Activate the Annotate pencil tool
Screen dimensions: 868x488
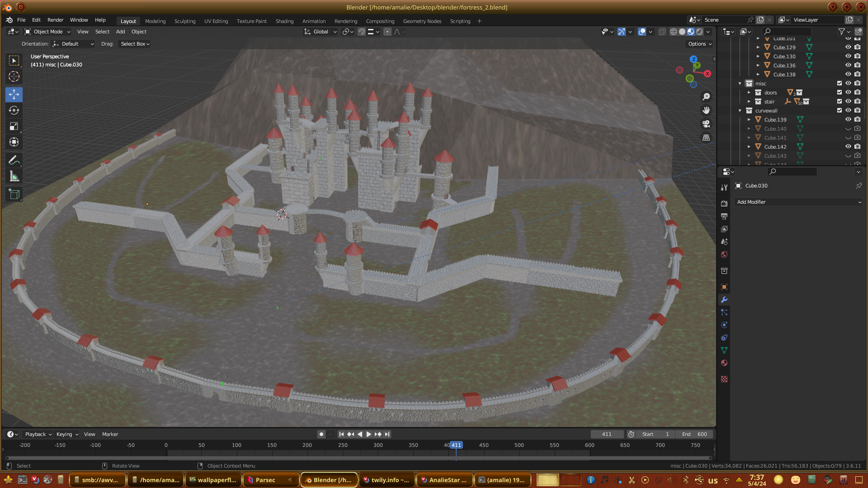point(14,160)
